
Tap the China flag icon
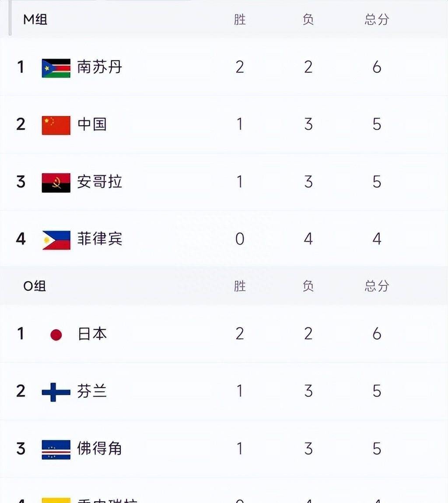[x=56, y=125]
